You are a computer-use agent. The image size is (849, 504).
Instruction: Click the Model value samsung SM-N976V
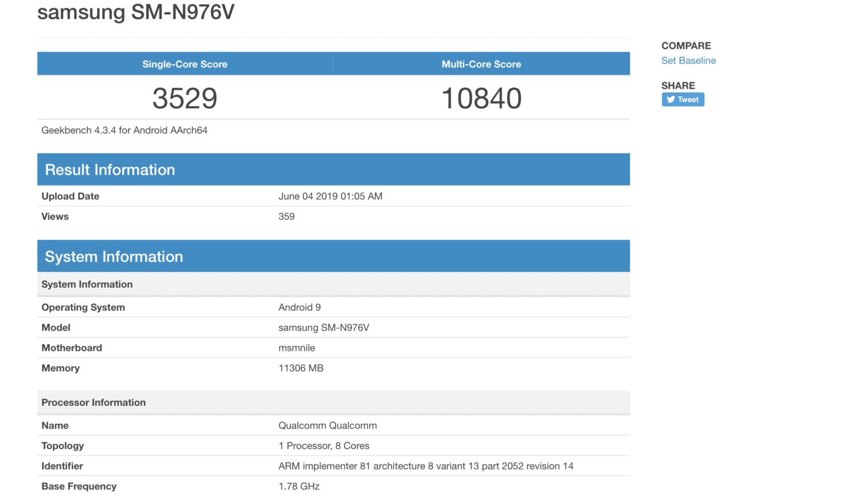point(324,327)
